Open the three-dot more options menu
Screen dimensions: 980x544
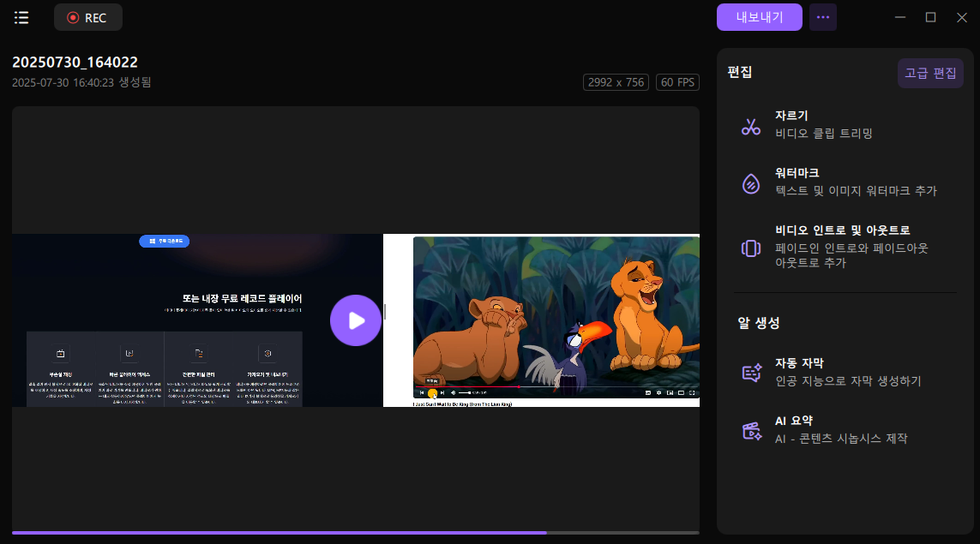click(x=823, y=17)
